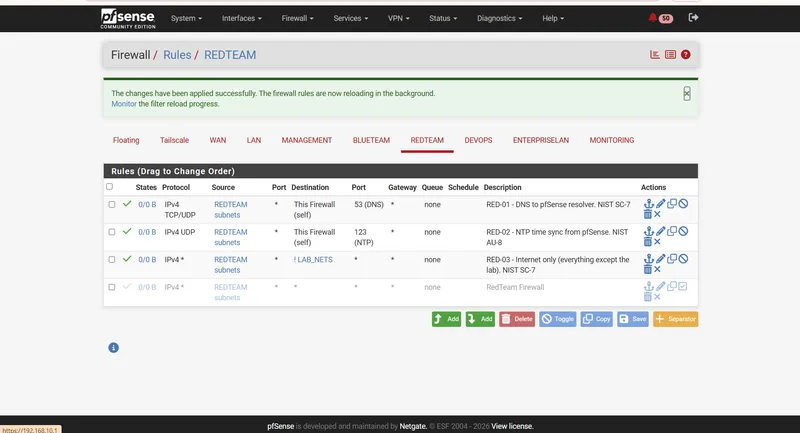This screenshot has height=433, width=800.
Task: Click the X icon on the RED-01 rule
Action: 657,214
